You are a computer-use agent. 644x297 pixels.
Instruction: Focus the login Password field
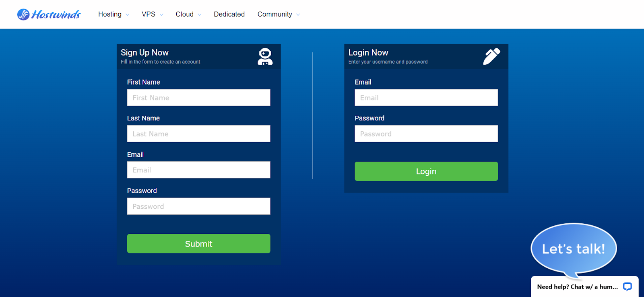[426, 134]
